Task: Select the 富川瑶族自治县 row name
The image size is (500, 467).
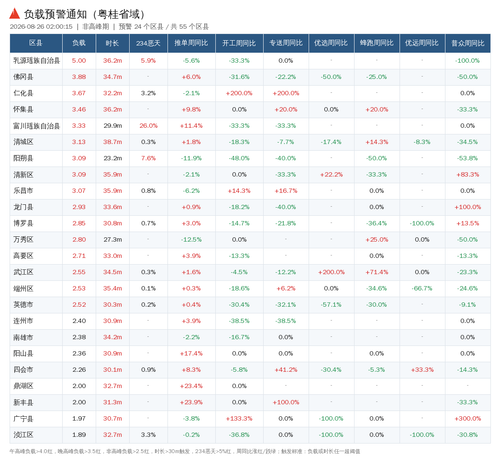Action: tap(37, 126)
